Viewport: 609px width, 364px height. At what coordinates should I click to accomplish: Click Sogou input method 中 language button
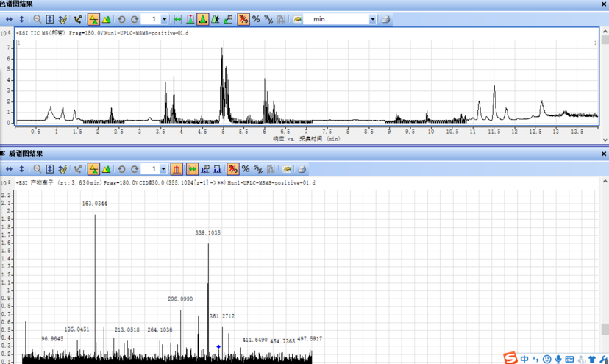point(524,359)
